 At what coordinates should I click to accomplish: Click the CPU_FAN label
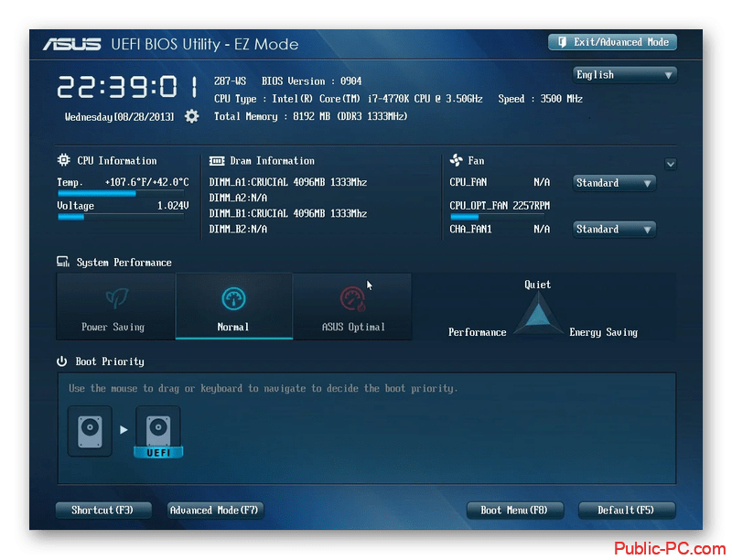(x=468, y=182)
